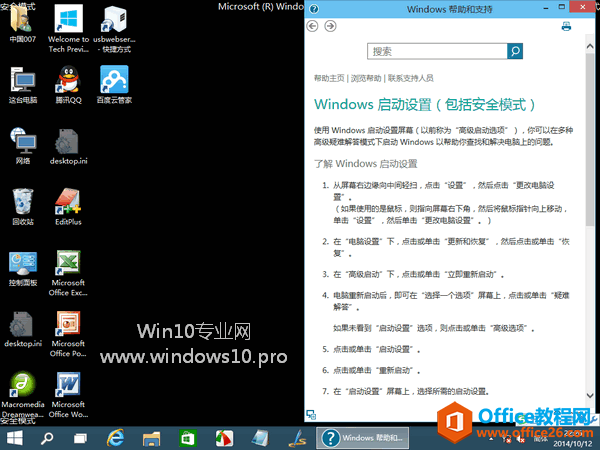Focus the 搜索 help search field
This screenshot has height=450, width=600.
[x=437, y=51]
